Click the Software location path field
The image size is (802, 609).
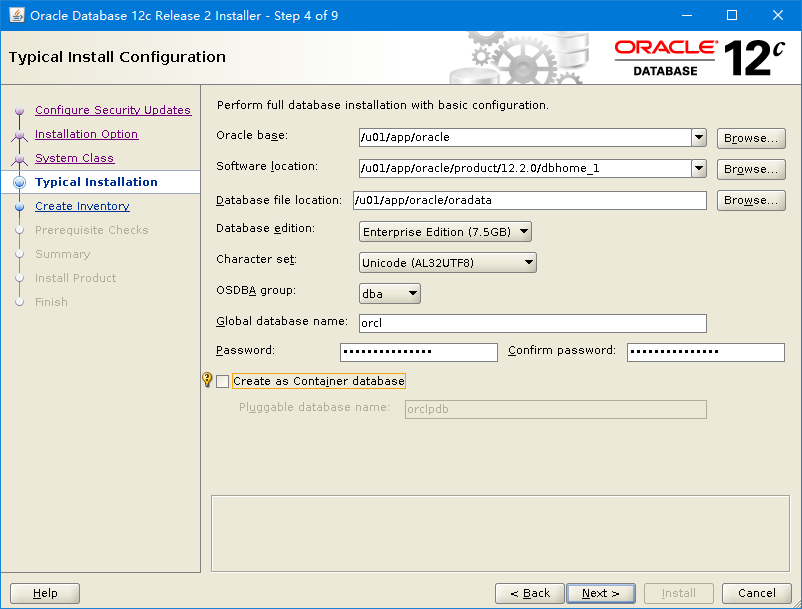click(525, 168)
